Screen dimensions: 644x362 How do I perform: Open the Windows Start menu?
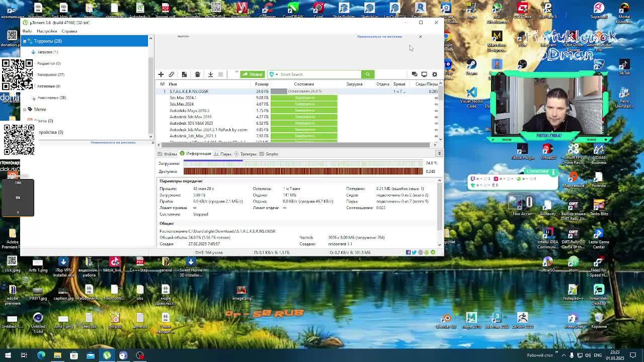(8, 355)
